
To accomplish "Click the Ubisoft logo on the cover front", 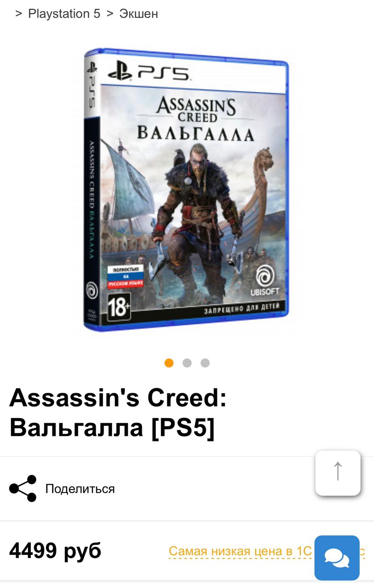I will tap(265, 281).
